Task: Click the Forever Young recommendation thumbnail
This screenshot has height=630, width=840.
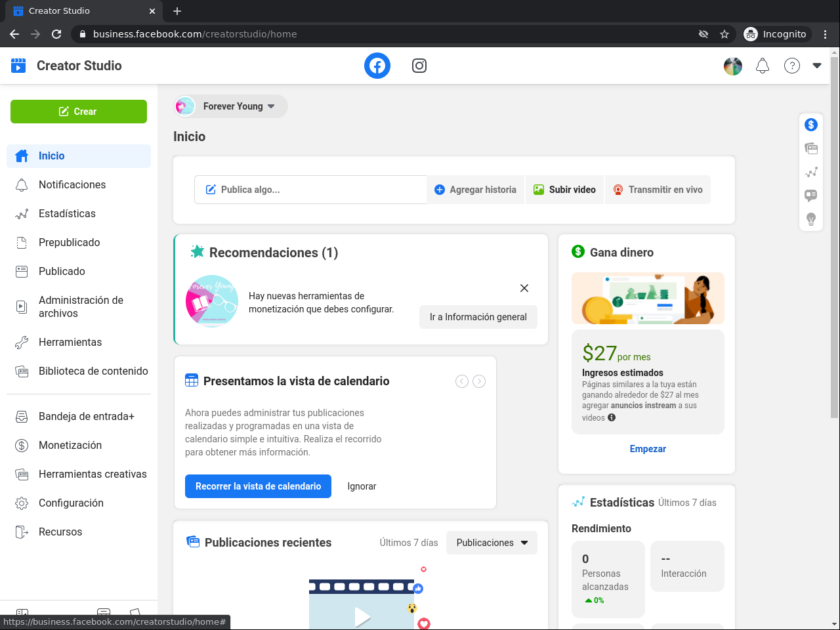Action: pos(212,301)
